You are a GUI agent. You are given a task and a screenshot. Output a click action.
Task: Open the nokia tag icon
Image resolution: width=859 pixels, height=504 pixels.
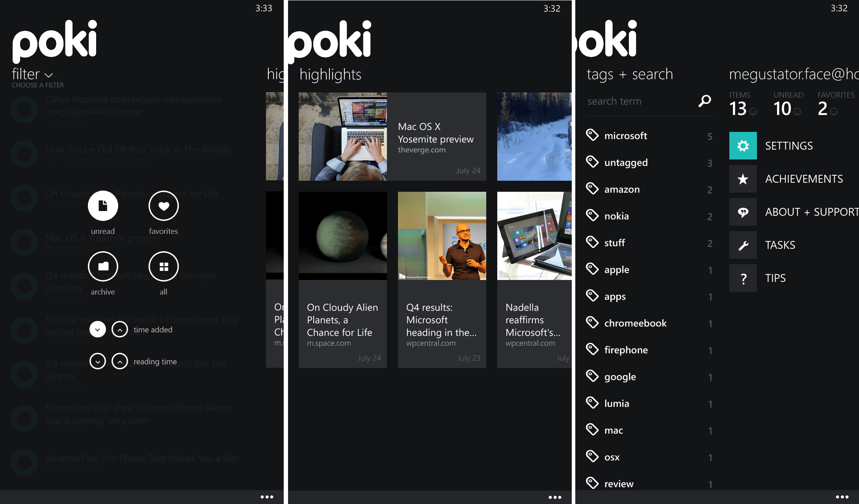point(592,215)
